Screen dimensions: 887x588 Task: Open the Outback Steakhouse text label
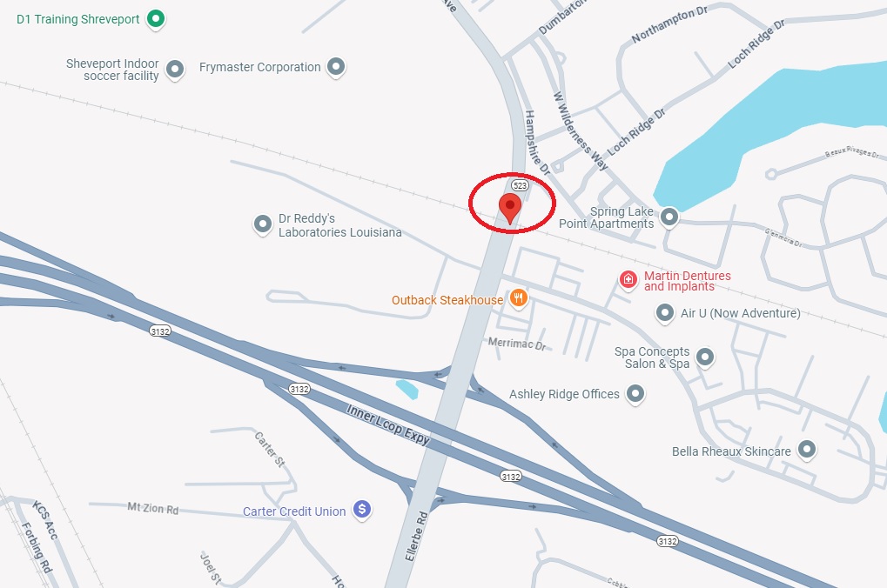tap(447, 300)
